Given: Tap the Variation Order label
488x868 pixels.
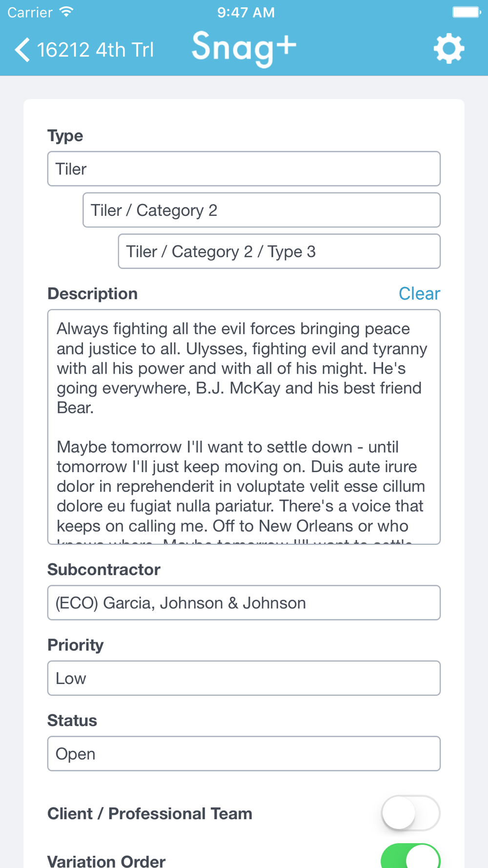Looking at the screenshot, I should pyautogui.click(x=106, y=860).
